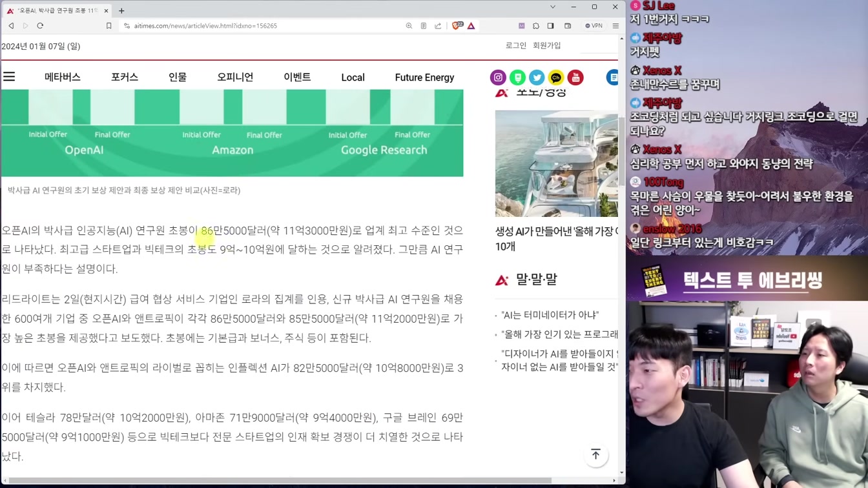868x488 pixels.
Task: Open the 오피니언 menu
Action: point(235,77)
